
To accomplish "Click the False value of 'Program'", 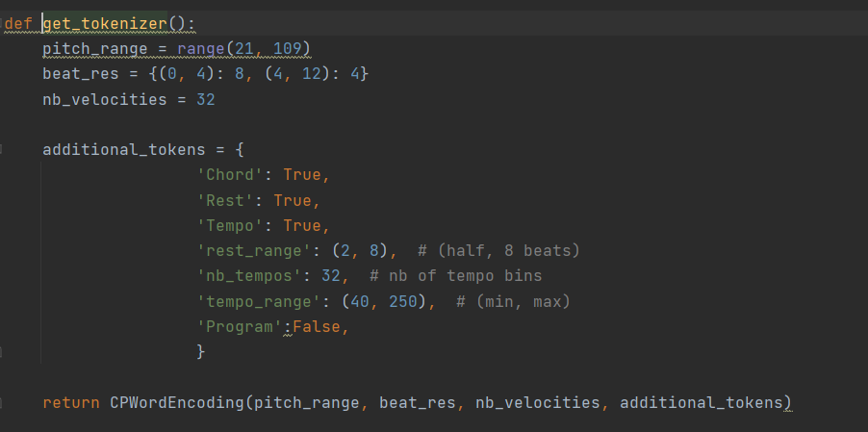I will click(x=316, y=327).
